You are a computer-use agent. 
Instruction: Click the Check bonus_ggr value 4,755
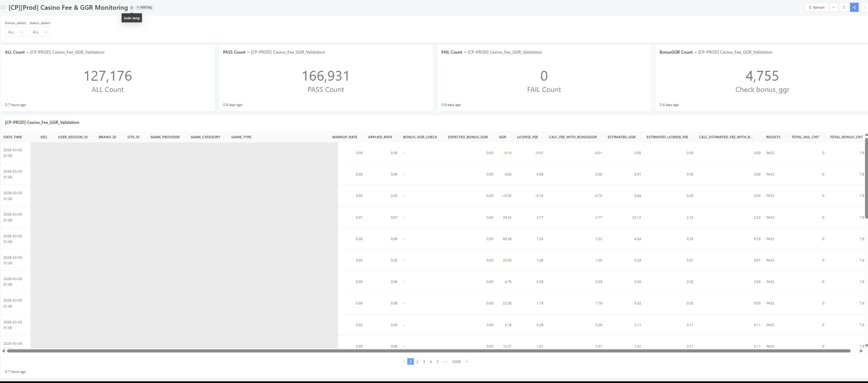(x=762, y=76)
